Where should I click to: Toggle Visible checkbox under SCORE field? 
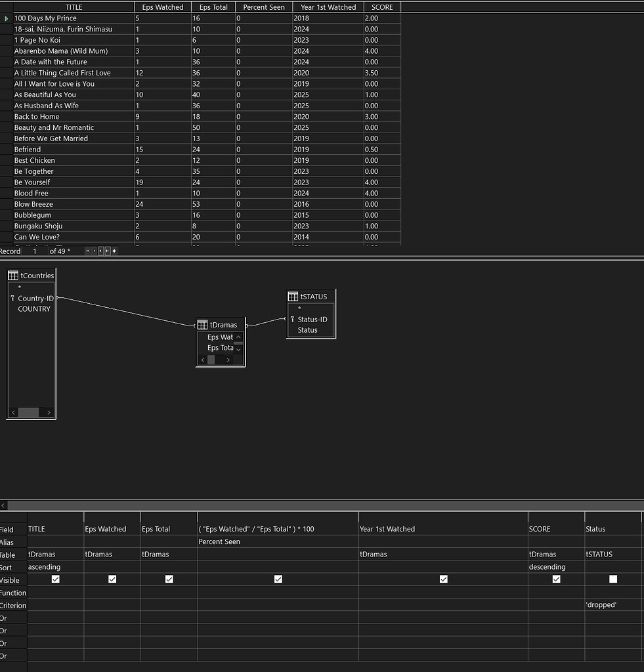pos(556,579)
